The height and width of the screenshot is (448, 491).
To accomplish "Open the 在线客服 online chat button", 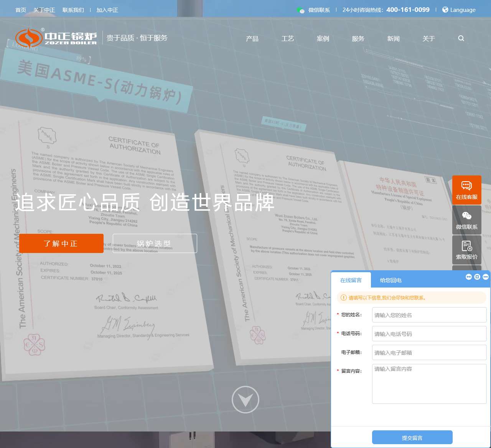I will (466, 190).
